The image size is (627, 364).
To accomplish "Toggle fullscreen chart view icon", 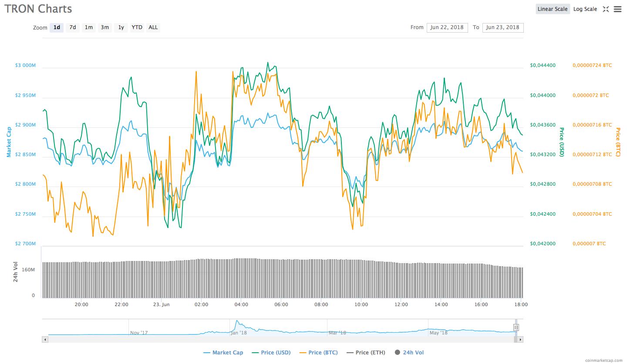I will [x=606, y=9].
